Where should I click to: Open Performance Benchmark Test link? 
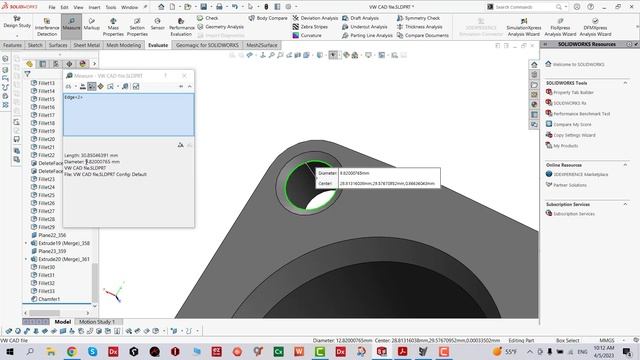(582, 114)
